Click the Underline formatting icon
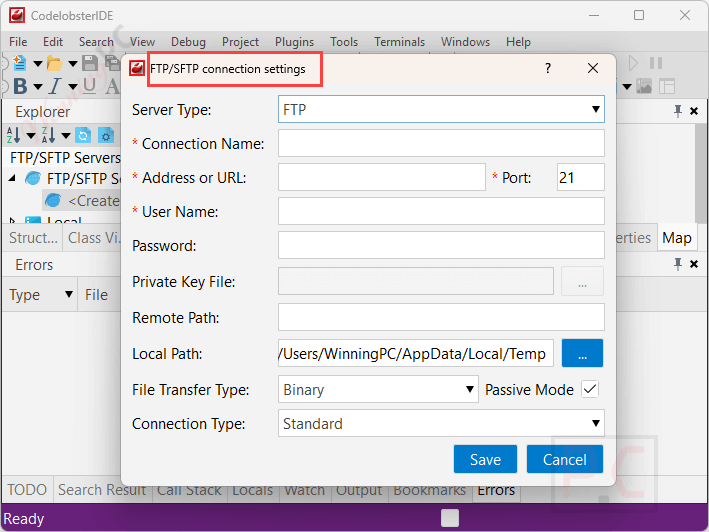 90,85
